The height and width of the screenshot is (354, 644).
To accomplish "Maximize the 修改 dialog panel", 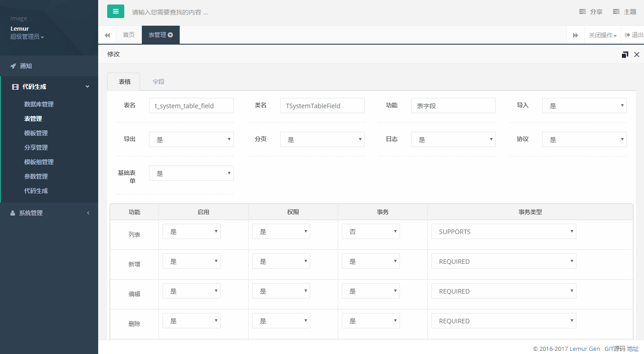I will point(625,55).
